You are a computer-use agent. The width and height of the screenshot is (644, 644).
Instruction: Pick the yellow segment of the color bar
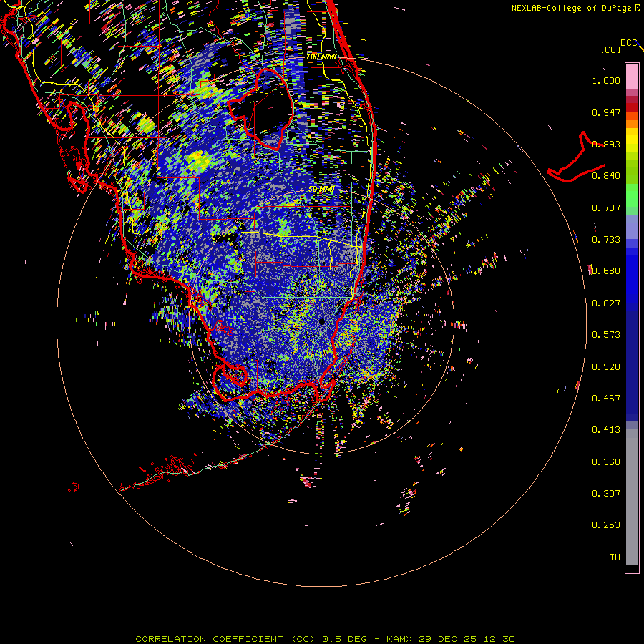pos(632,141)
